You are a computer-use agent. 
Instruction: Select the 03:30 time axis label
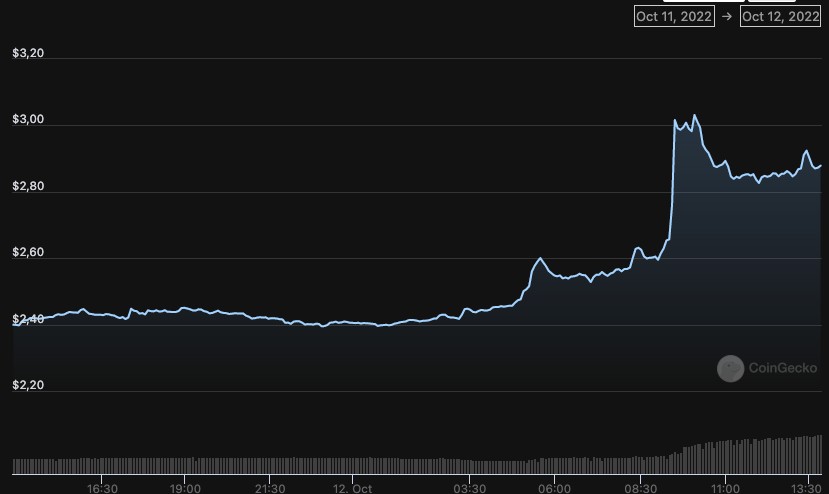(x=469, y=488)
